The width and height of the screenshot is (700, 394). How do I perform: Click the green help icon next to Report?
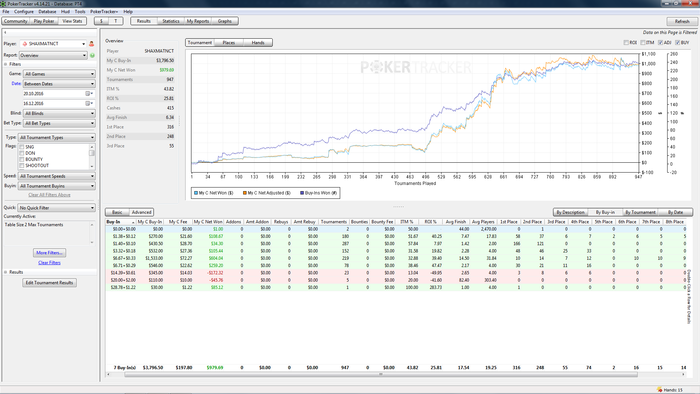tap(92, 55)
